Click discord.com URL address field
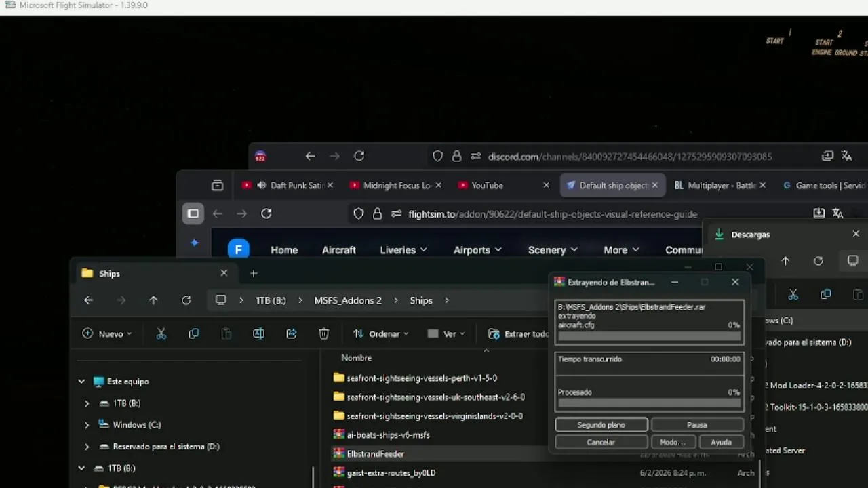 click(630, 156)
